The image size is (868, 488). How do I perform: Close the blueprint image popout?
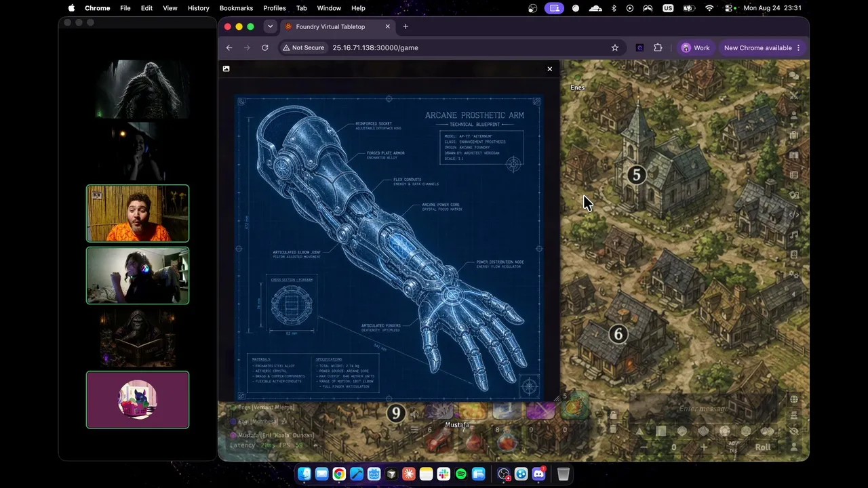550,68
